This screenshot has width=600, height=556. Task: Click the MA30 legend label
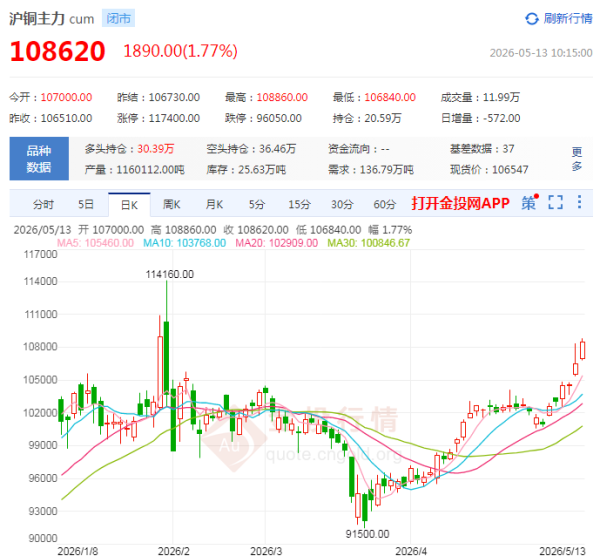click(368, 243)
